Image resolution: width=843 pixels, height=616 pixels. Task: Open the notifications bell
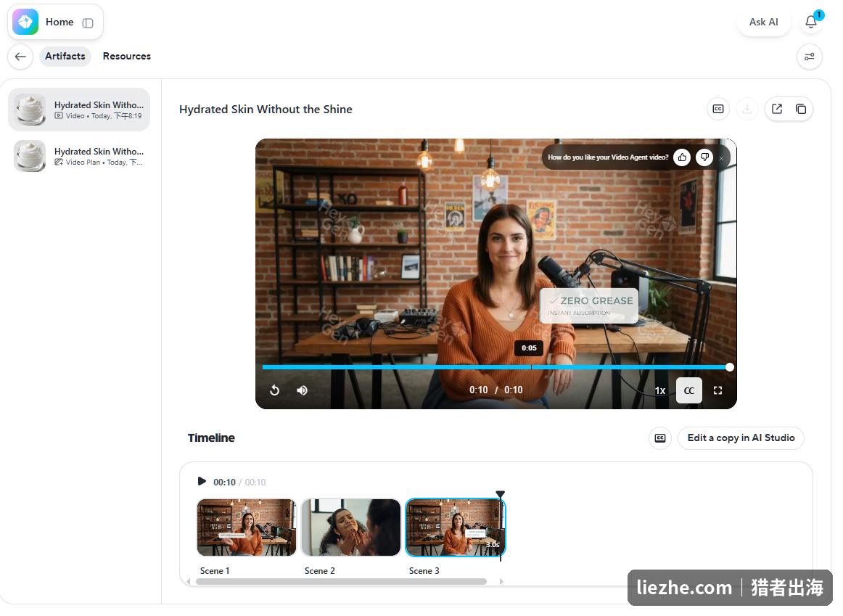point(811,22)
